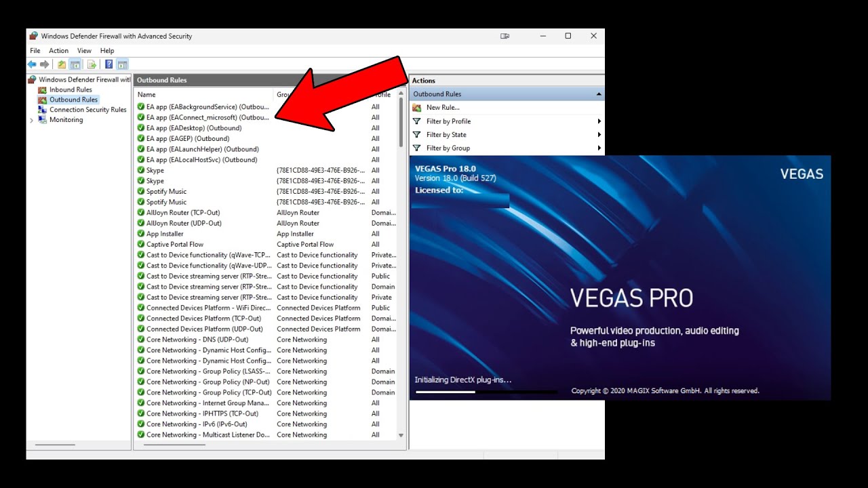Click the Monitoring tree icon

42,120
